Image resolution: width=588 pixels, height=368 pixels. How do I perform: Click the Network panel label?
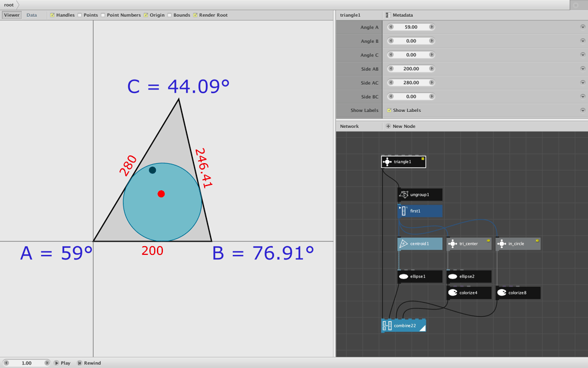tap(349, 126)
